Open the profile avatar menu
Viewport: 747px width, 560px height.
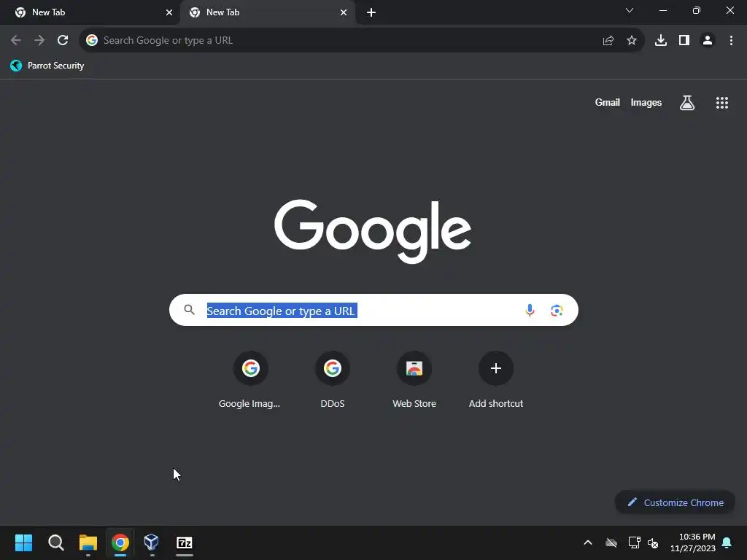point(708,41)
